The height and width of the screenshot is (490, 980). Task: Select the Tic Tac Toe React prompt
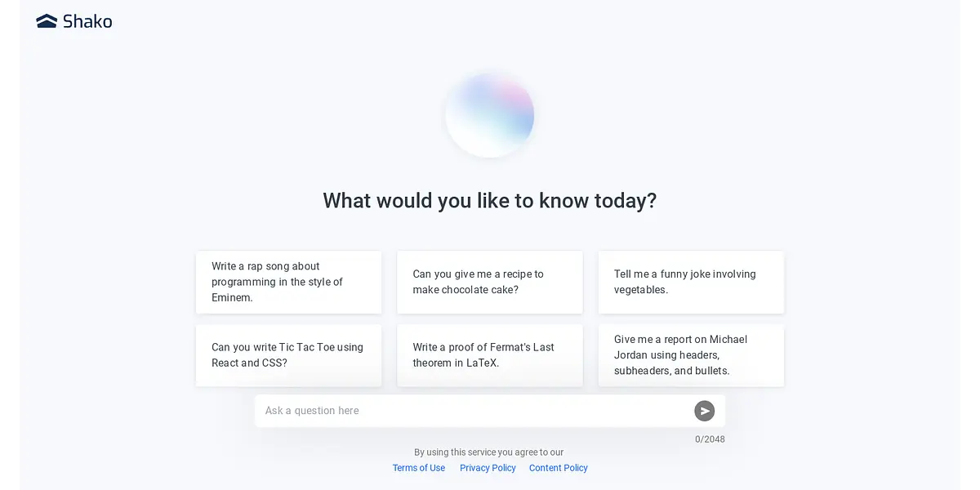tap(288, 355)
